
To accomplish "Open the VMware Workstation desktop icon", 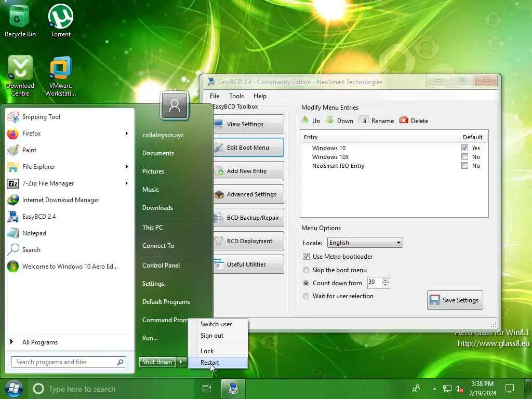I will [x=60, y=76].
